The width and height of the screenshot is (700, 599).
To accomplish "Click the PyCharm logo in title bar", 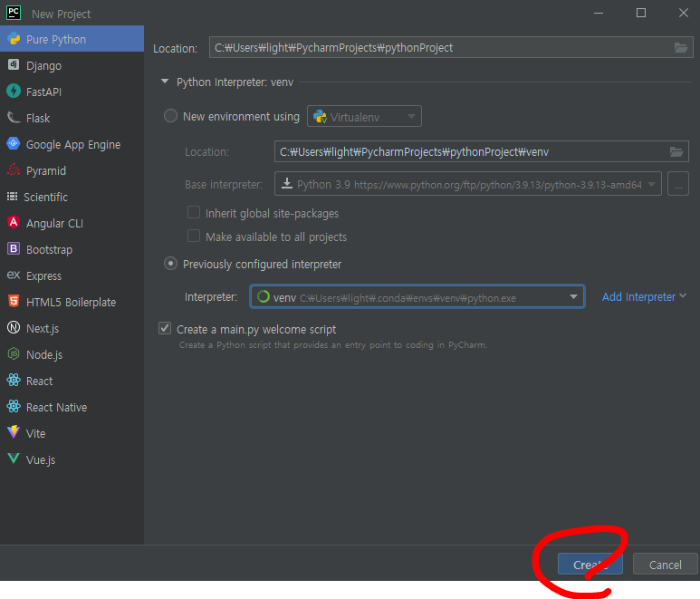I will point(14,13).
